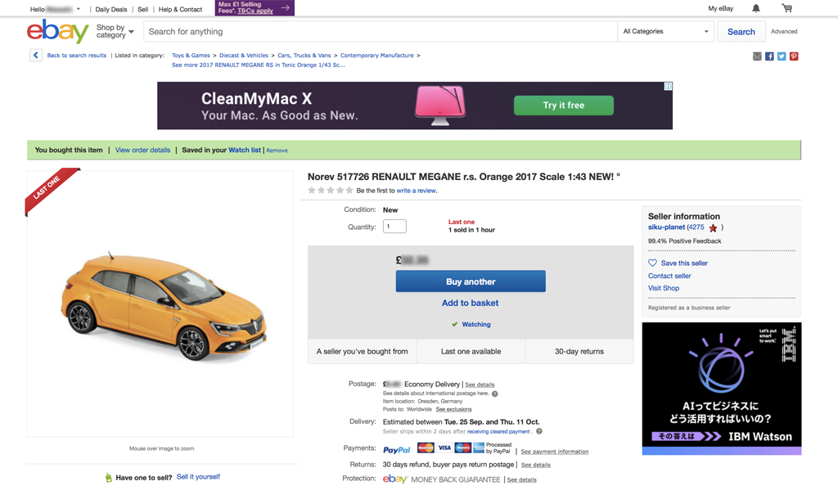This screenshot has height=504, width=838.
Task: Open Advanced search
Action: [784, 32]
